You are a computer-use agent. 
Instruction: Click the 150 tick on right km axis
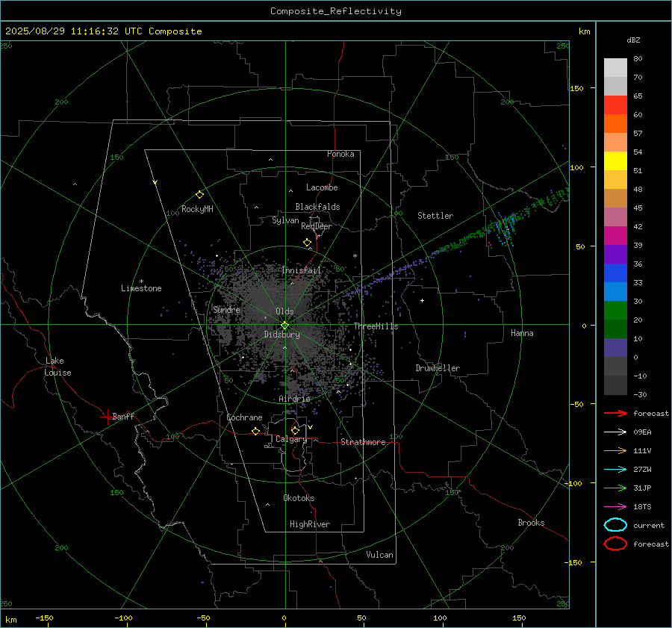(x=577, y=88)
